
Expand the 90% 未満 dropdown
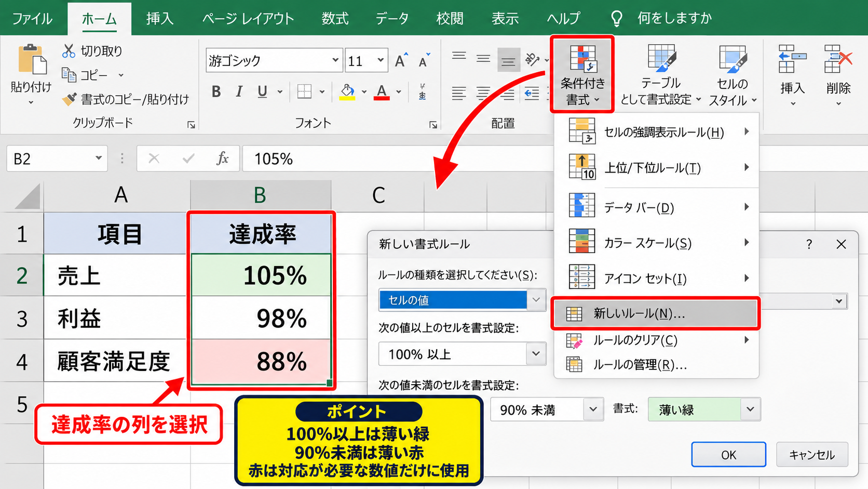tap(593, 409)
